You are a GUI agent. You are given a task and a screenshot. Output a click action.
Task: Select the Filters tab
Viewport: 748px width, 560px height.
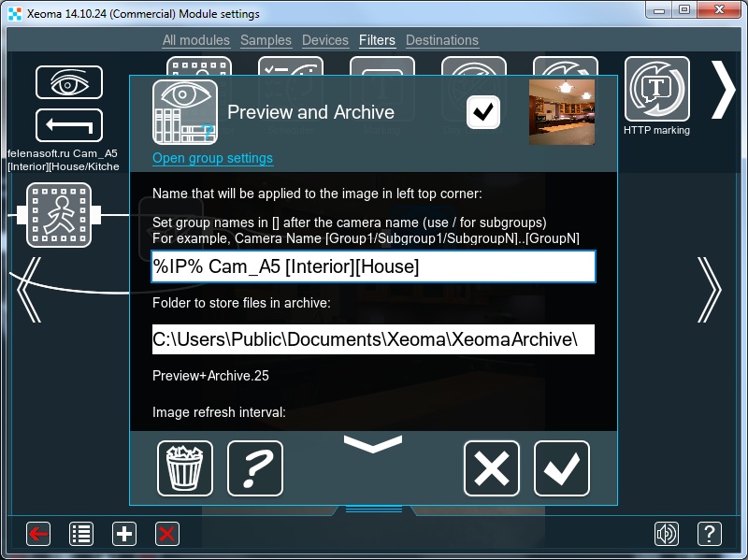(x=377, y=40)
